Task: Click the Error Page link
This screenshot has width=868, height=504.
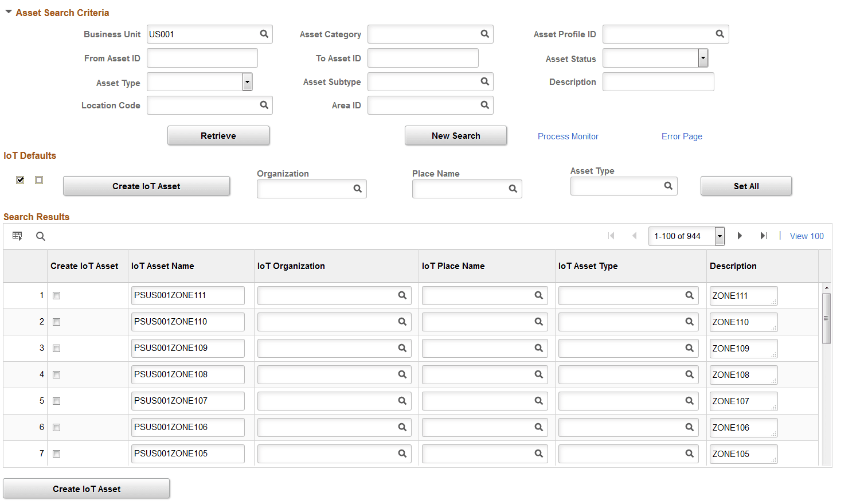Action: pyautogui.click(x=682, y=136)
